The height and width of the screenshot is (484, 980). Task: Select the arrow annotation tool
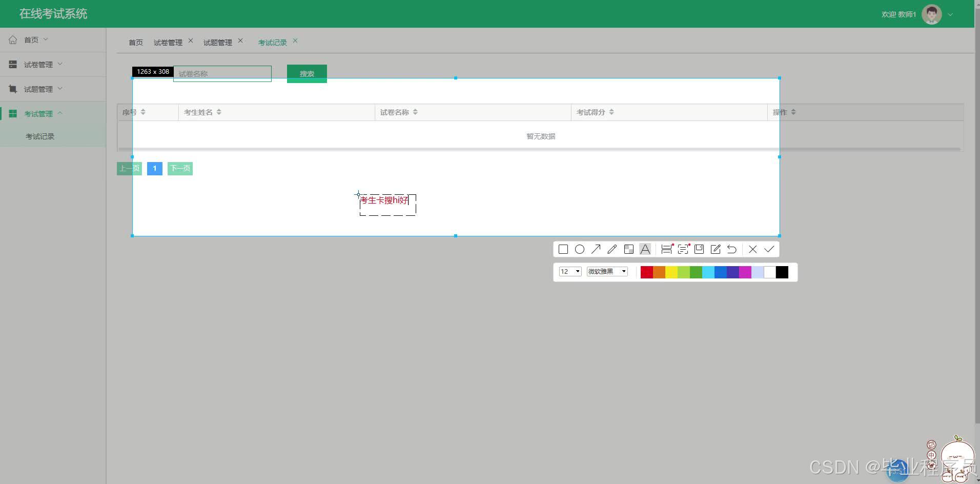(596, 249)
